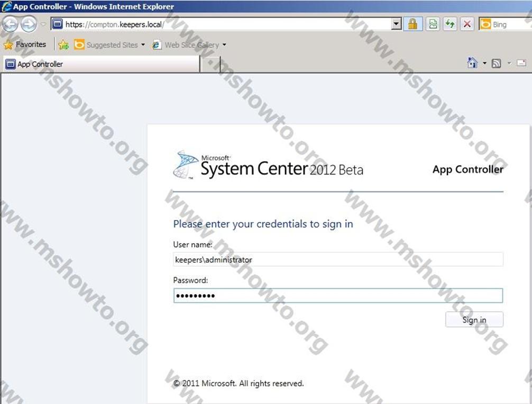This screenshot has height=404, width=532.
Task: Expand the Home button dropdown arrow
Action: click(484, 63)
